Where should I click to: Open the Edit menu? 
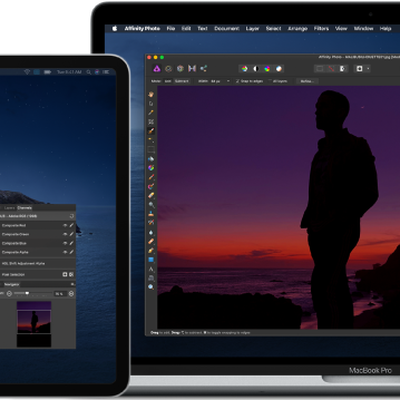186,28
